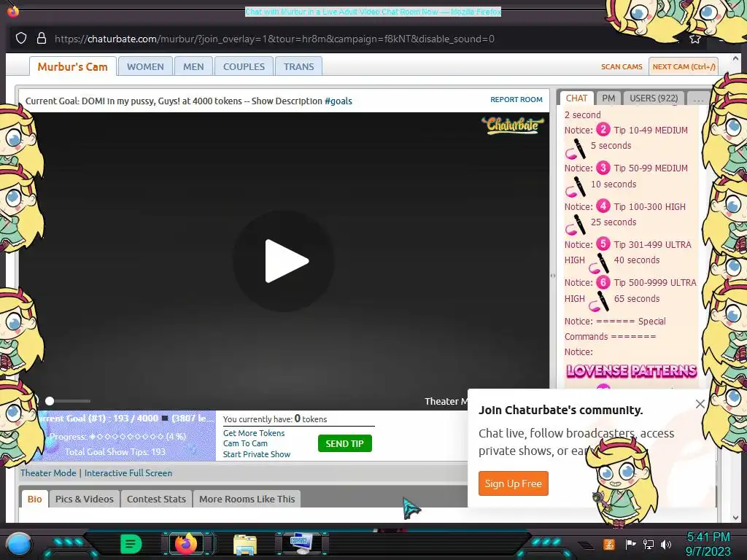Click the Sign Up Free button
Image resolution: width=747 pixels, height=560 pixels.
pos(513,483)
